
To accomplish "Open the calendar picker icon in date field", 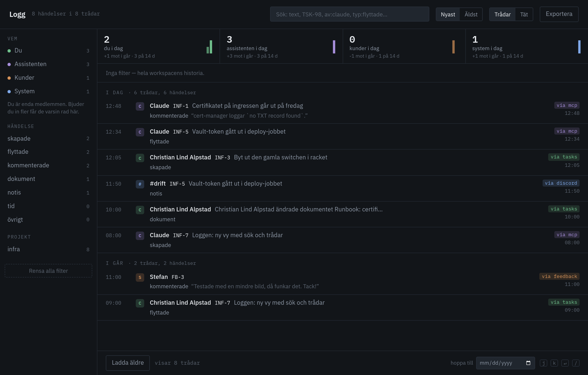I will [528, 363].
